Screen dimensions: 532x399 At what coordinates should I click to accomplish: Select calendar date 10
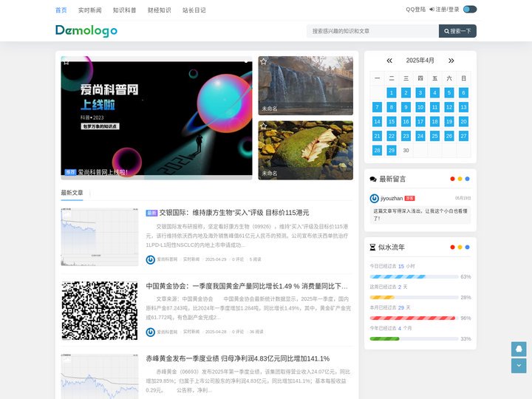[420, 107]
